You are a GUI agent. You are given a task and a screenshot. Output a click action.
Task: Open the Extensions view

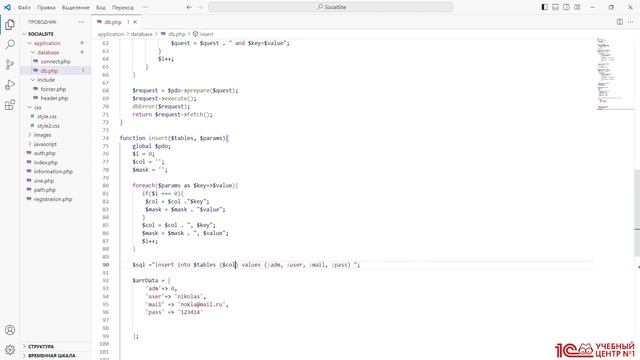[10, 105]
